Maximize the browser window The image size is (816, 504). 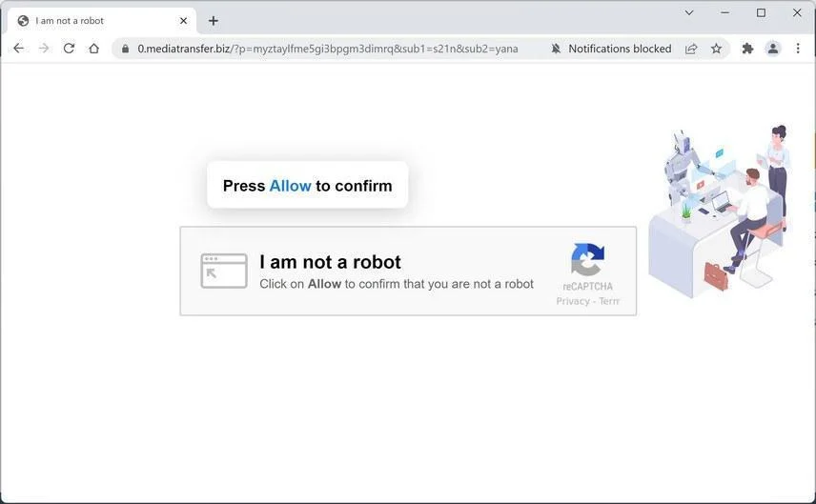[x=761, y=12]
